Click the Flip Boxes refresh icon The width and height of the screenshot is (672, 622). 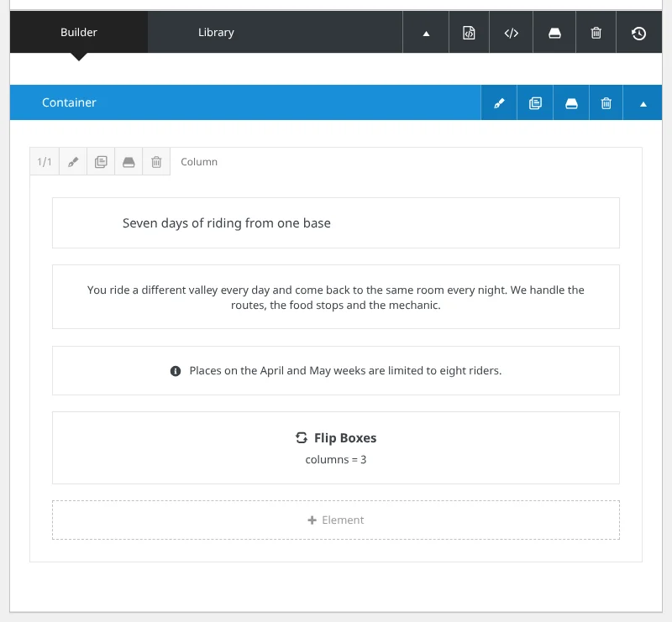pyautogui.click(x=302, y=438)
